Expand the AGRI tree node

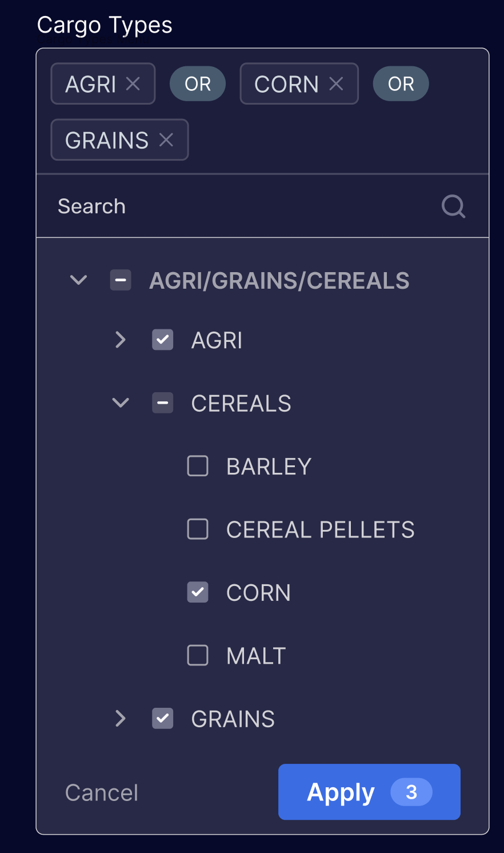(120, 340)
